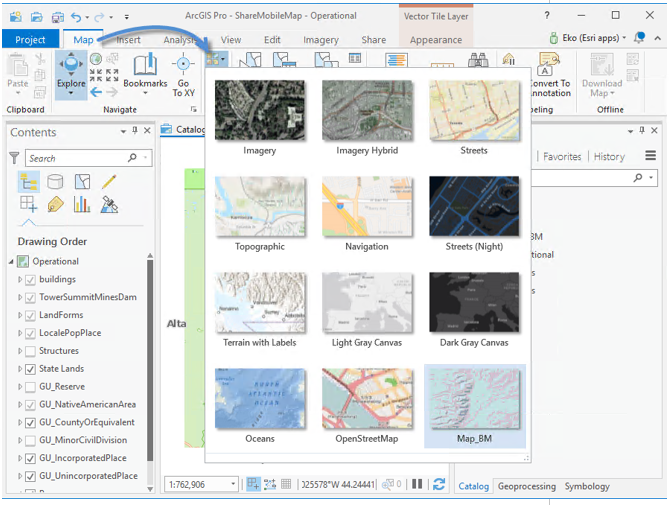
Task: Open the Appearance contextual tab
Action: point(436,40)
